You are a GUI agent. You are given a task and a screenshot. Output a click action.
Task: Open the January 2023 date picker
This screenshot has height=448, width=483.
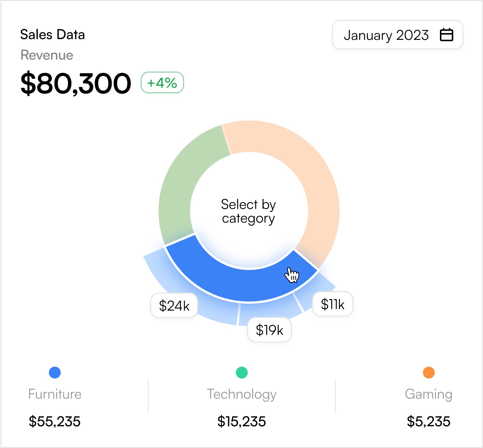397,35
